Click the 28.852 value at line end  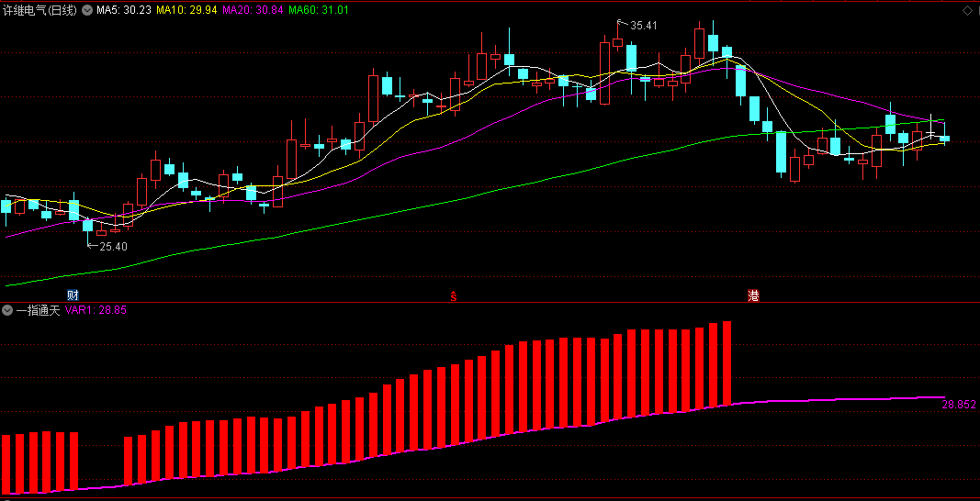(x=960, y=405)
